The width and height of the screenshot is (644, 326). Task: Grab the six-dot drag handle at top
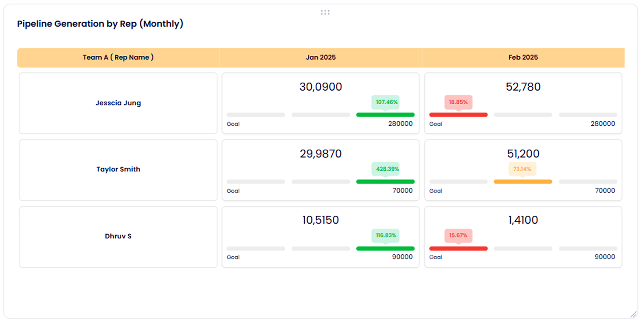pyautogui.click(x=325, y=12)
